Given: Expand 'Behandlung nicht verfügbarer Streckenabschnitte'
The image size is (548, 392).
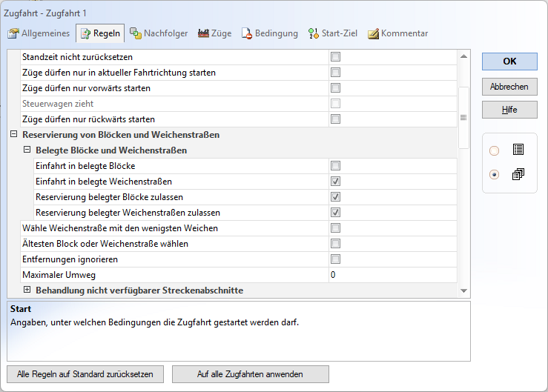Looking at the screenshot, I should [x=27, y=290].
